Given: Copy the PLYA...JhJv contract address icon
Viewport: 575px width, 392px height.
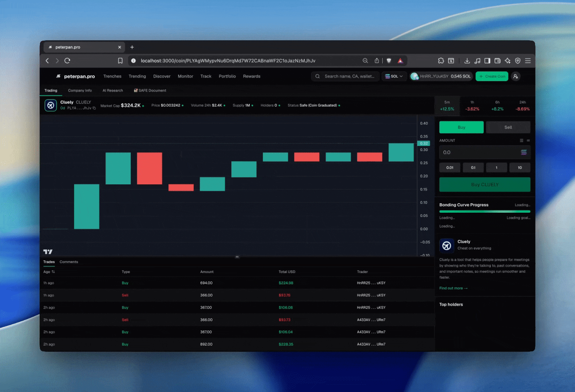Looking at the screenshot, I should coord(94,108).
